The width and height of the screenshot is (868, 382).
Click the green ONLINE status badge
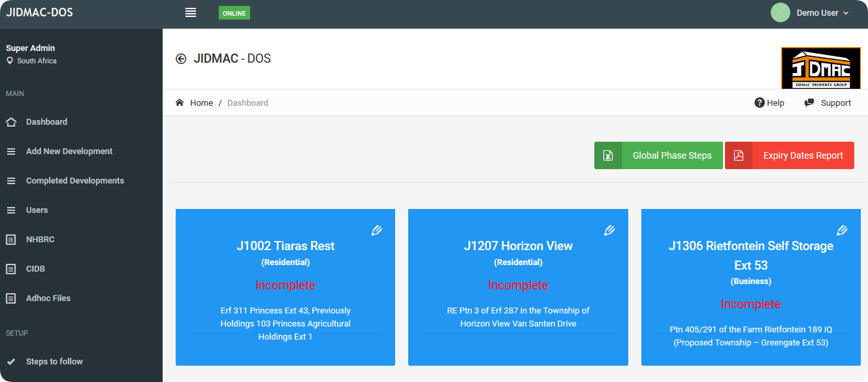point(234,13)
